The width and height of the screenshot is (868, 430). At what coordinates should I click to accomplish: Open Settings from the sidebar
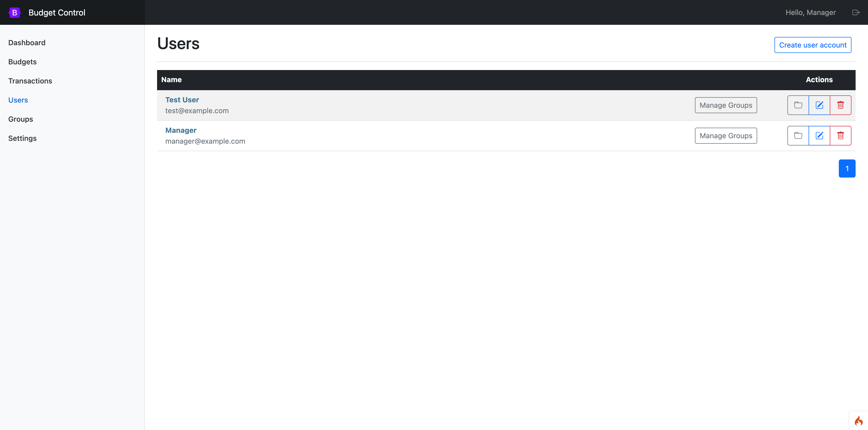(22, 139)
